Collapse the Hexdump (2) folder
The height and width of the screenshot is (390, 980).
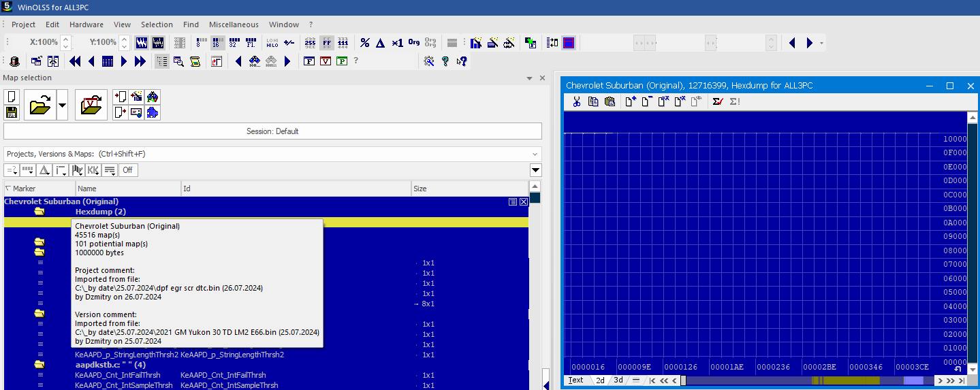click(x=39, y=212)
